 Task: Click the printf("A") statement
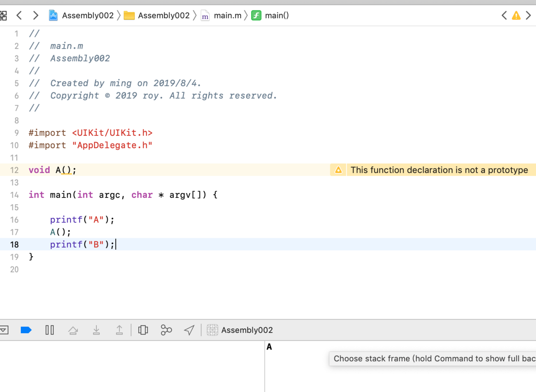point(82,220)
